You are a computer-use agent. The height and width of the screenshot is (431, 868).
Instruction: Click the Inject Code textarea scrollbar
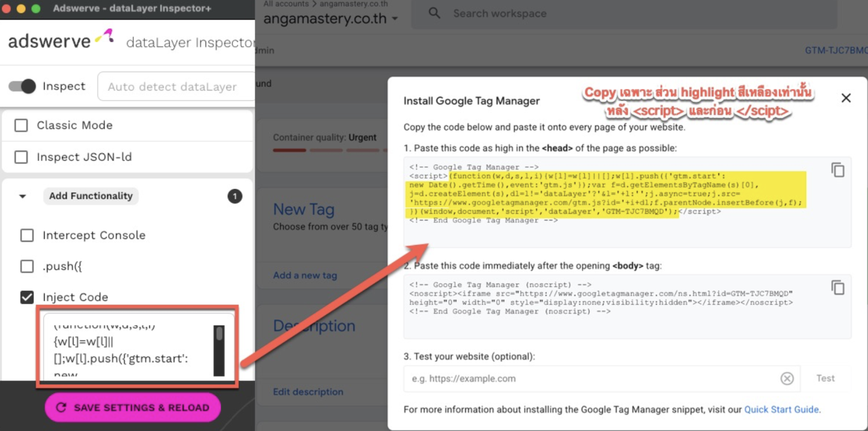click(x=219, y=351)
